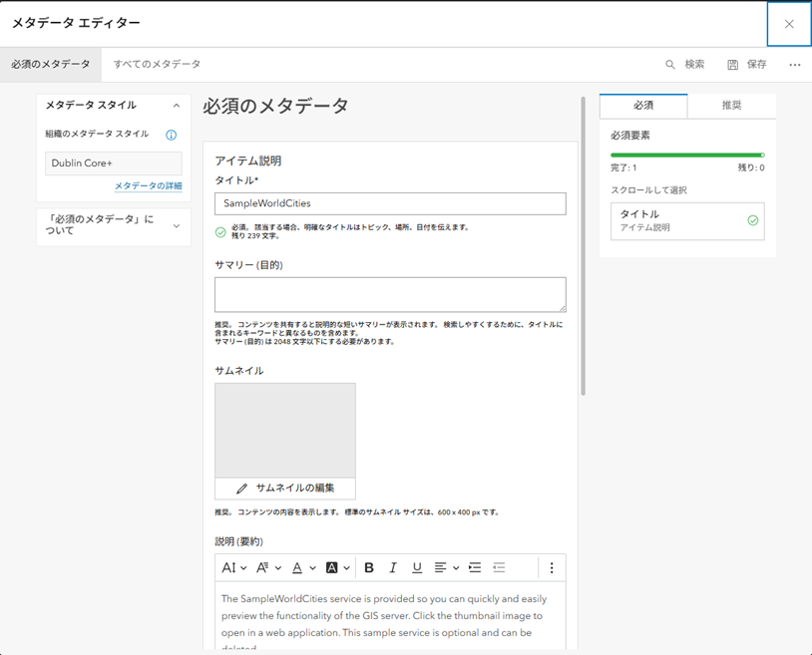Click the pencil icon for thumbnail edit
Screen dimensions: 812x655
[241, 489]
